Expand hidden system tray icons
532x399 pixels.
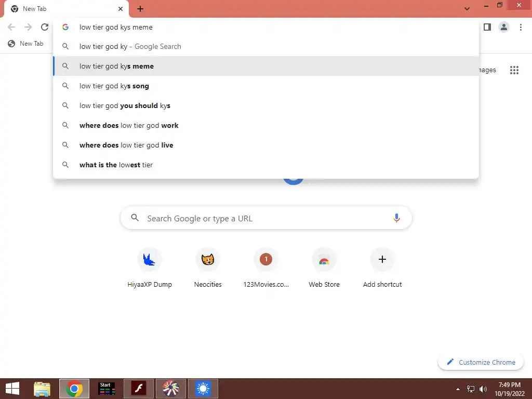coord(458,389)
